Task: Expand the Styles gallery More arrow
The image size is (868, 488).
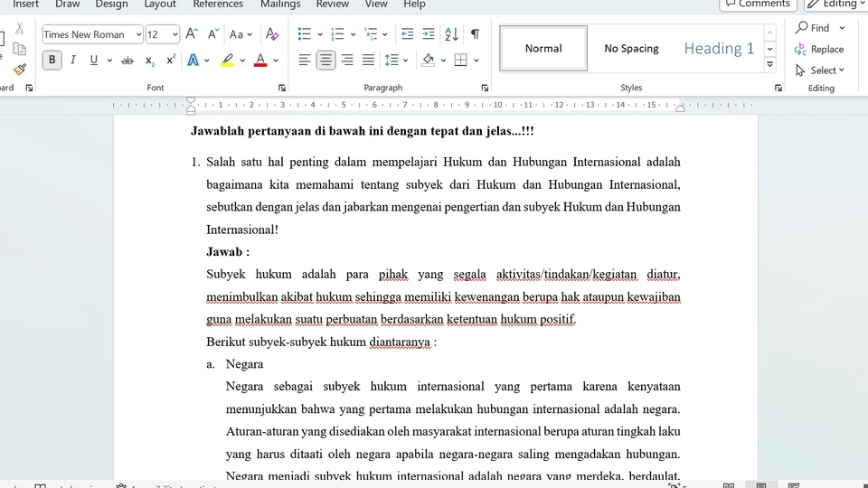Action: (x=769, y=65)
